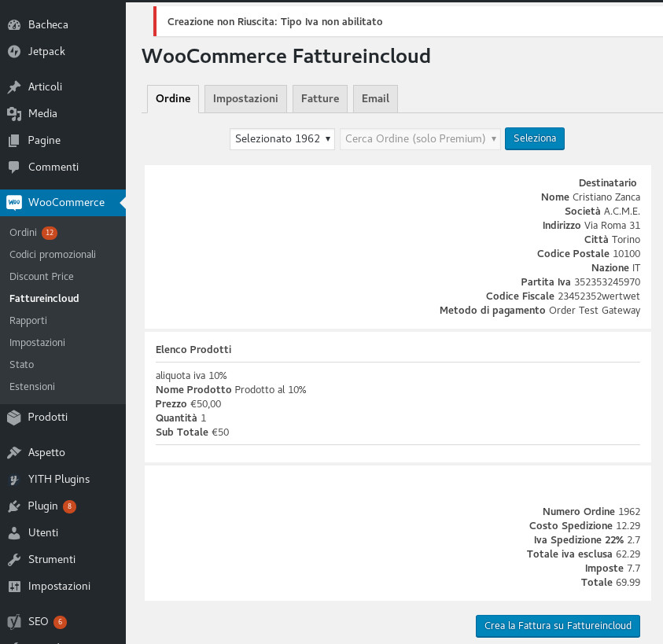Viewport: 663px width, 644px height.
Task: Open the Media menu label
Action: 42,114
